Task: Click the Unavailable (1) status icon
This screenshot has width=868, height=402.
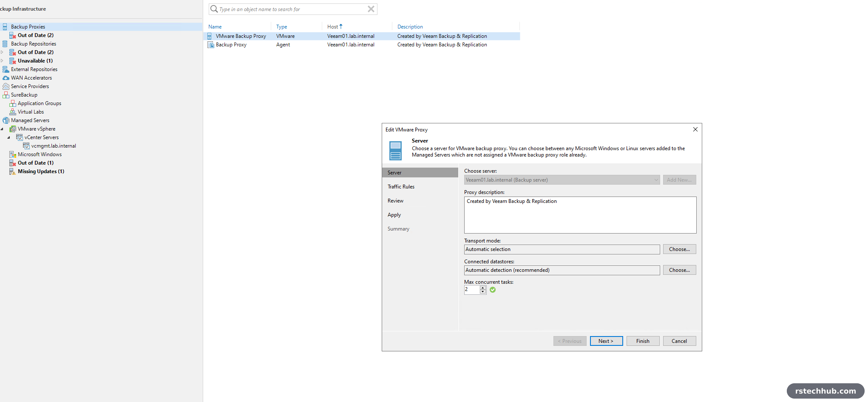Action: [13, 61]
